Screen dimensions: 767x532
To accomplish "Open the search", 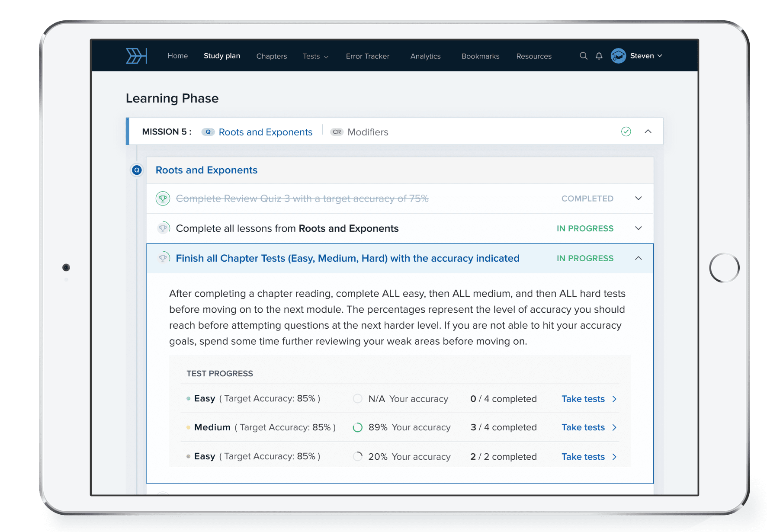I will [x=584, y=56].
